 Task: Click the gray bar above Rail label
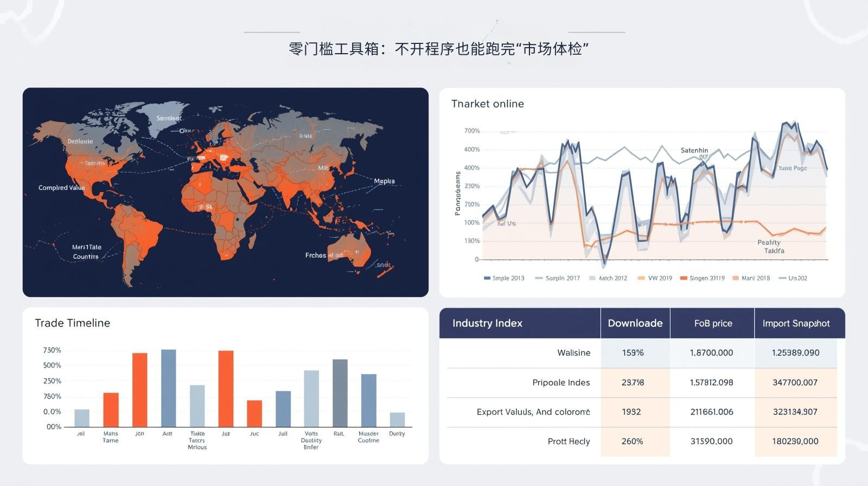[x=340, y=393]
